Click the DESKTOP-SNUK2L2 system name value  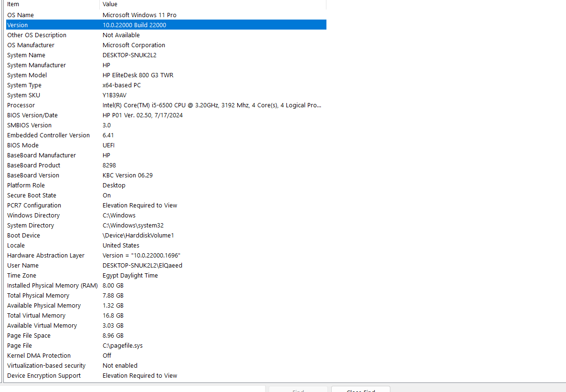click(129, 55)
